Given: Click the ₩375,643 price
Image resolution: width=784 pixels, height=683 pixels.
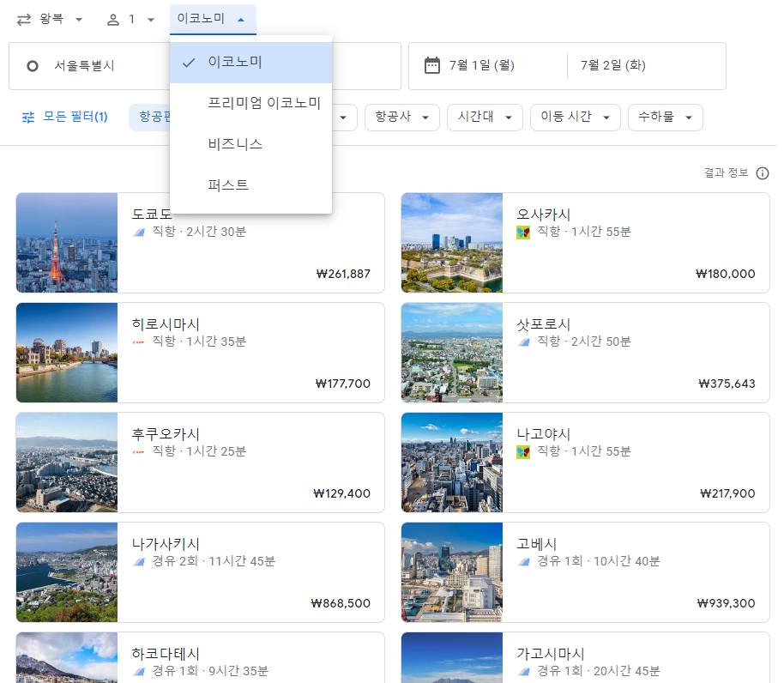Looking at the screenshot, I should click(727, 384).
